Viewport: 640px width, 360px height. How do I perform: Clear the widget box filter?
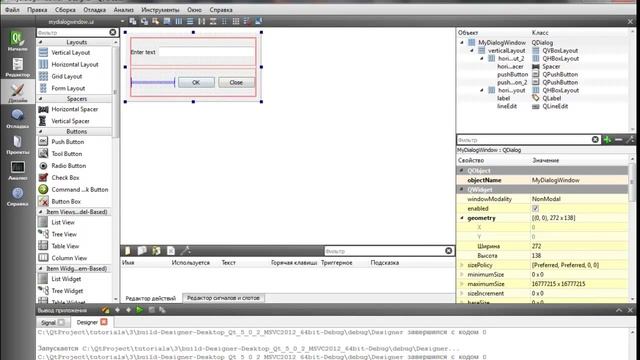point(113,32)
